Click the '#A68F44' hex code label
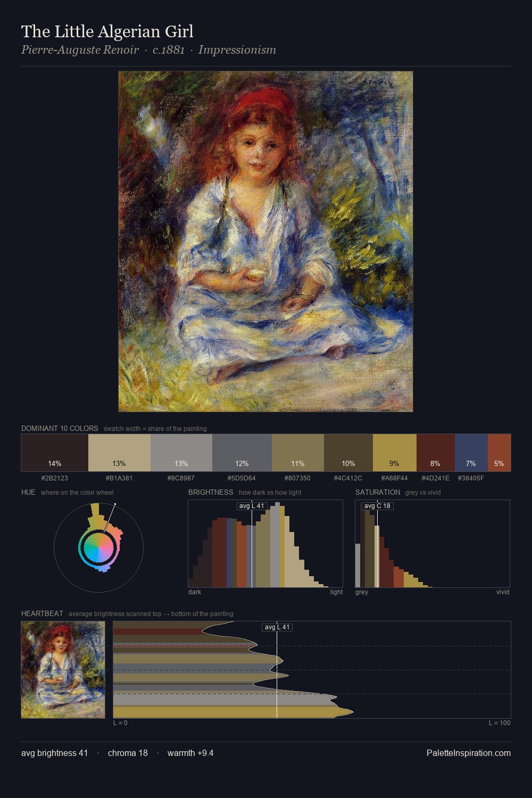The image size is (532, 798). point(395,478)
